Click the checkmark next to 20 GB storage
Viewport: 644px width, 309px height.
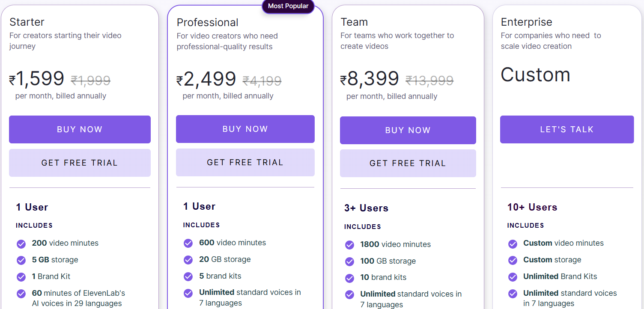pos(188,259)
